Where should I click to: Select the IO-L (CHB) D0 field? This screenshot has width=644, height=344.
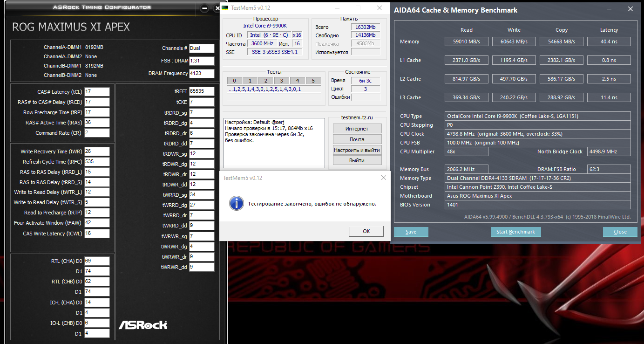click(97, 323)
